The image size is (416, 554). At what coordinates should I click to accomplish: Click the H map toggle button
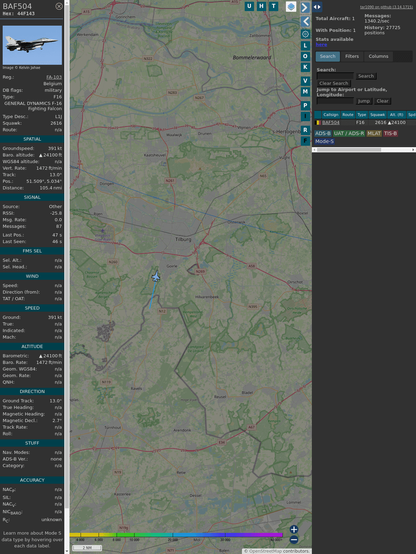262,6
